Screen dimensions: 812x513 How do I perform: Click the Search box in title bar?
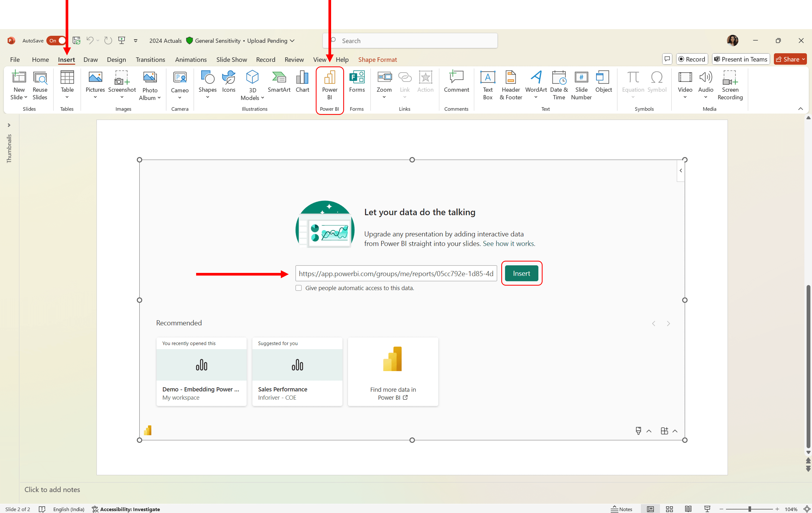[410, 40]
